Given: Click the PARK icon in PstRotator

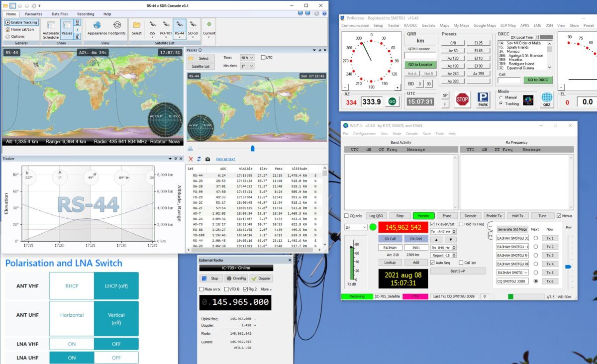Looking at the screenshot, I should tap(484, 99).
